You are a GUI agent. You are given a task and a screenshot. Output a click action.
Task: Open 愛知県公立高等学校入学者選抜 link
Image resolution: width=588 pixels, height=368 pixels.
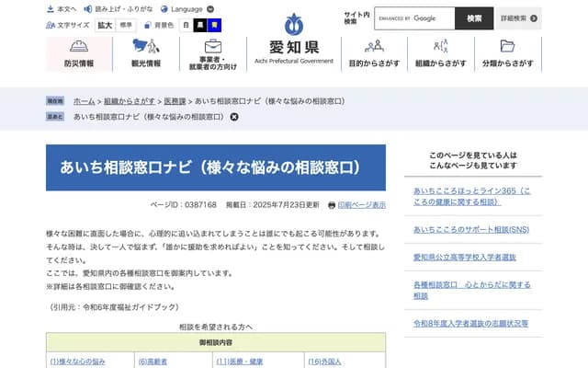[465, 258]
